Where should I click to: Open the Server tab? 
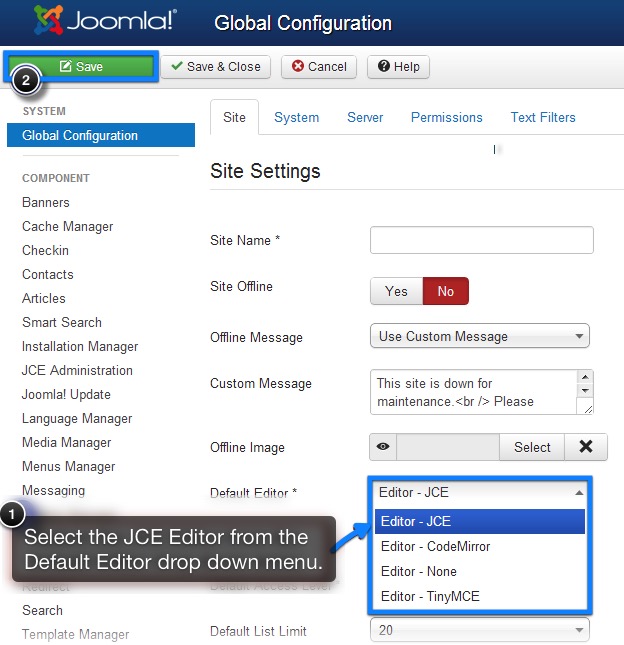(x=365, y=117)
